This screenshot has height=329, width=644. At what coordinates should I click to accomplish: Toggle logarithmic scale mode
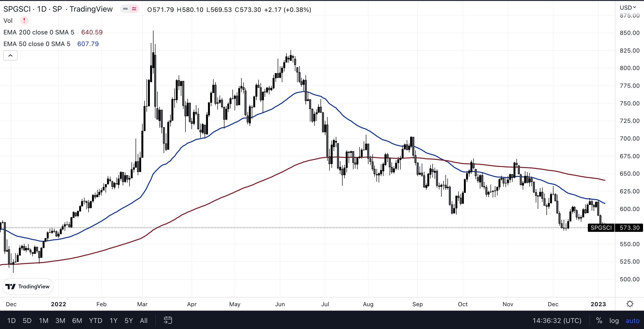coord(614,321)
